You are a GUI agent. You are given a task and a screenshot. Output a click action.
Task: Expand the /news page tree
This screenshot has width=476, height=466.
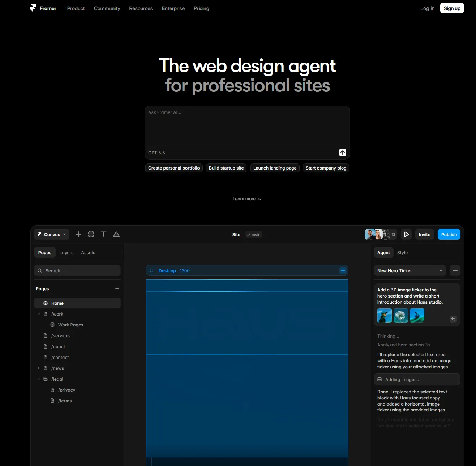[39, 368]
